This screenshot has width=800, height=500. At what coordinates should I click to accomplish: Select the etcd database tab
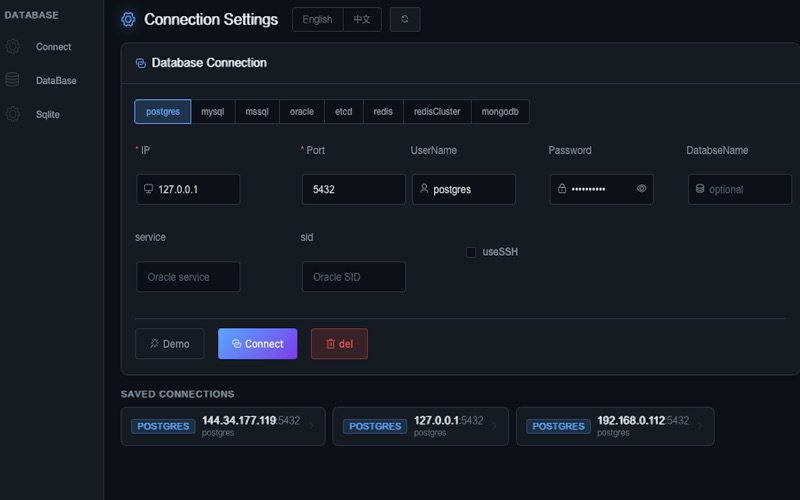click(x=344, y=111)
